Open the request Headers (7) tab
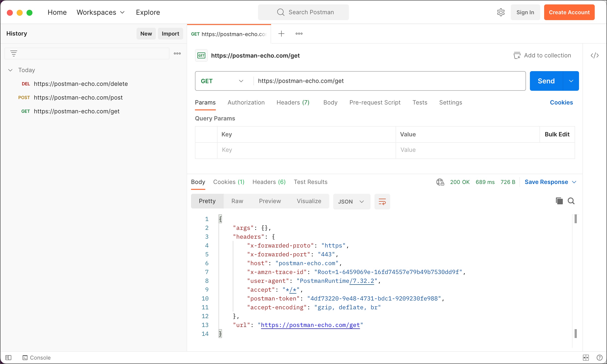607x364 pixels. coord(293,103)
